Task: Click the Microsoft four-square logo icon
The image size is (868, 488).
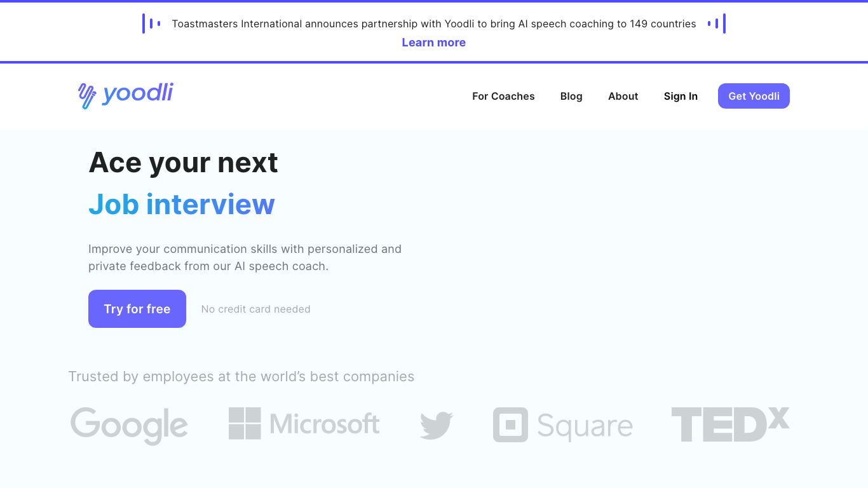Action: click(x=244, y=423)
